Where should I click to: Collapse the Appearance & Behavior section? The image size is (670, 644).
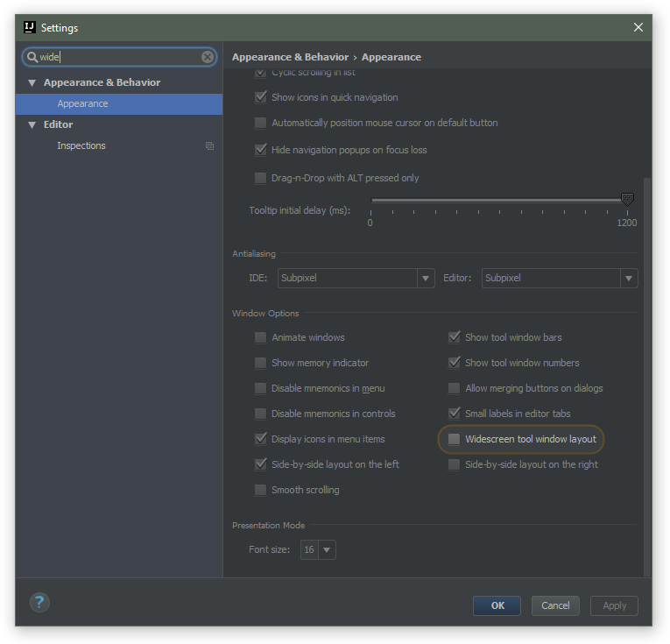point(32,82)
